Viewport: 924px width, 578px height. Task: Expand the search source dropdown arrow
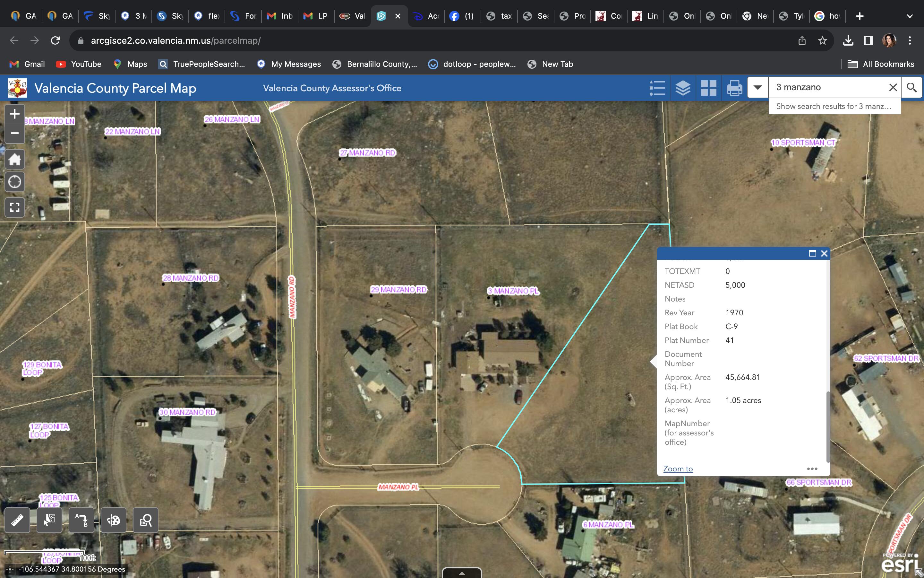point(758,88)
